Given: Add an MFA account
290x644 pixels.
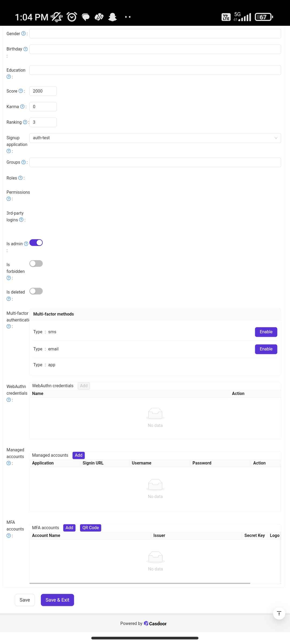Looking at the screenshot, I should tap(69, 528).
